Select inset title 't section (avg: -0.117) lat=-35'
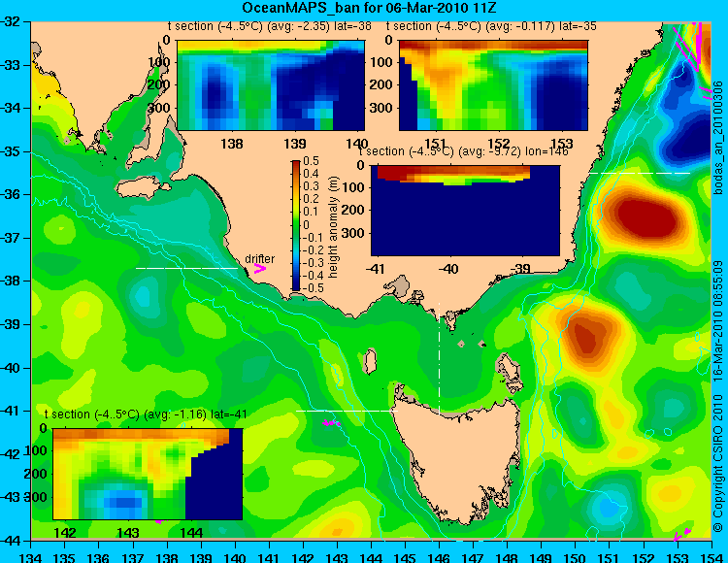Viewport: 728px width, 563px height. pyautogui.click(x=491, y=26)
